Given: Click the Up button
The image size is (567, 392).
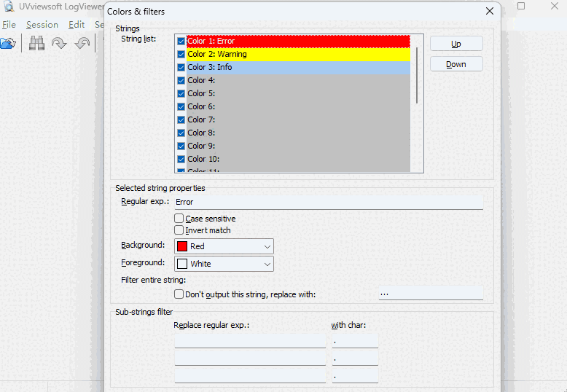Looking at the screenshot, I should pyautogui.click(x=456, y=44).
